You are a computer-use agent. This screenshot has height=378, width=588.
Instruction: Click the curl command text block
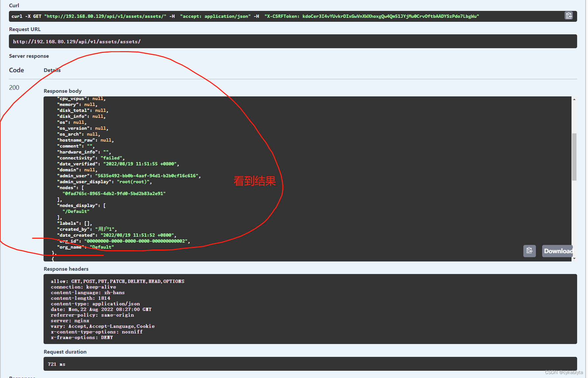293,16
